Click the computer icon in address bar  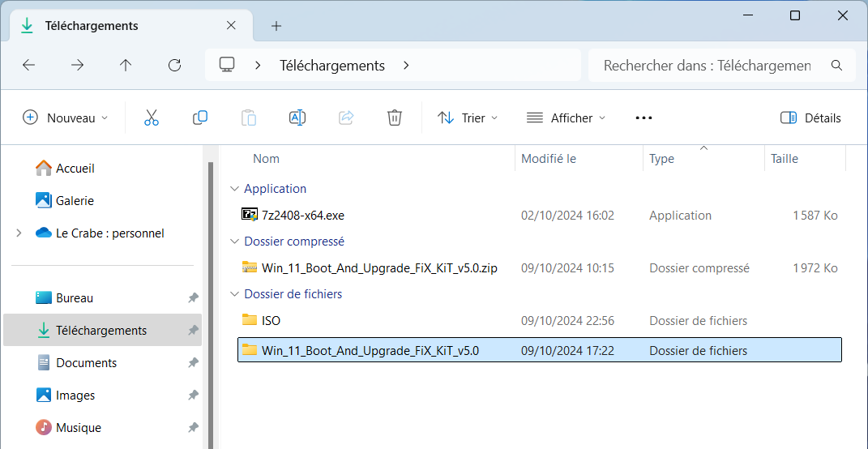tap(227, 65)
